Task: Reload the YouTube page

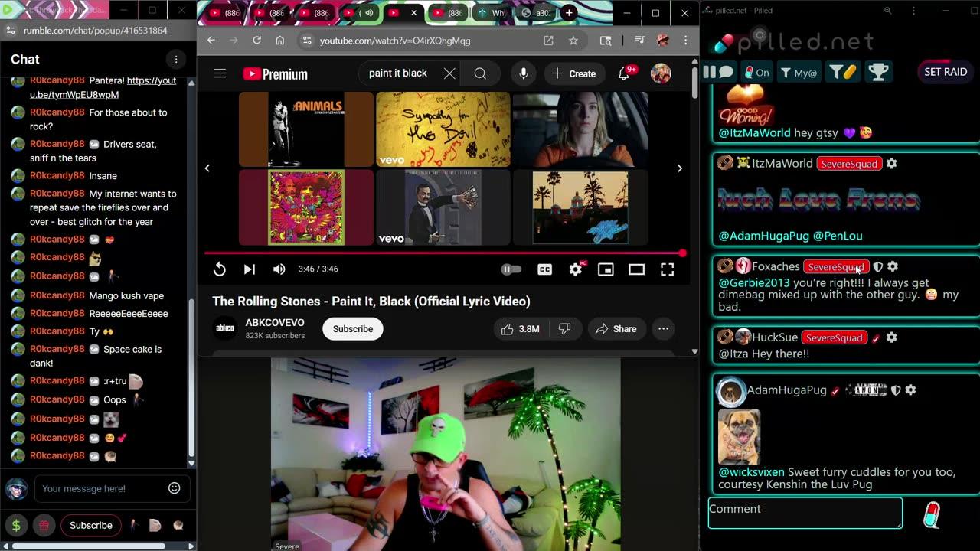Action: click(x=256, y=41)
